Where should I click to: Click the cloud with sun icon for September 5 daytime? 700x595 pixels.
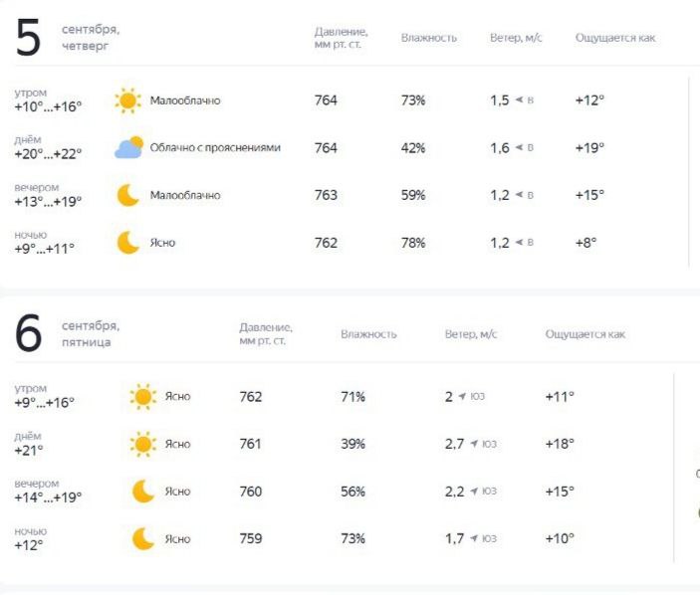pyautogui.click(x=128, y=147)
